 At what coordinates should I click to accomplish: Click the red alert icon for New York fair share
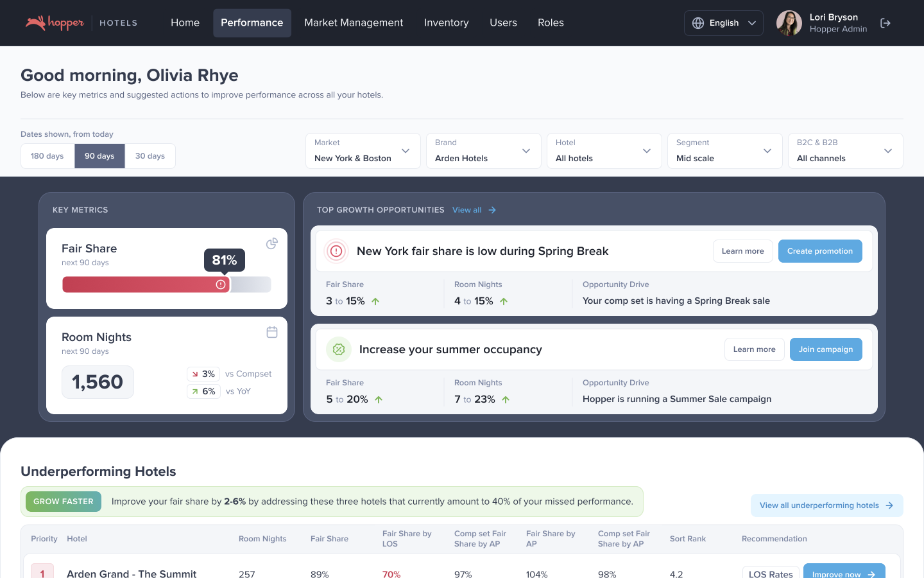(x=336, y=251)
